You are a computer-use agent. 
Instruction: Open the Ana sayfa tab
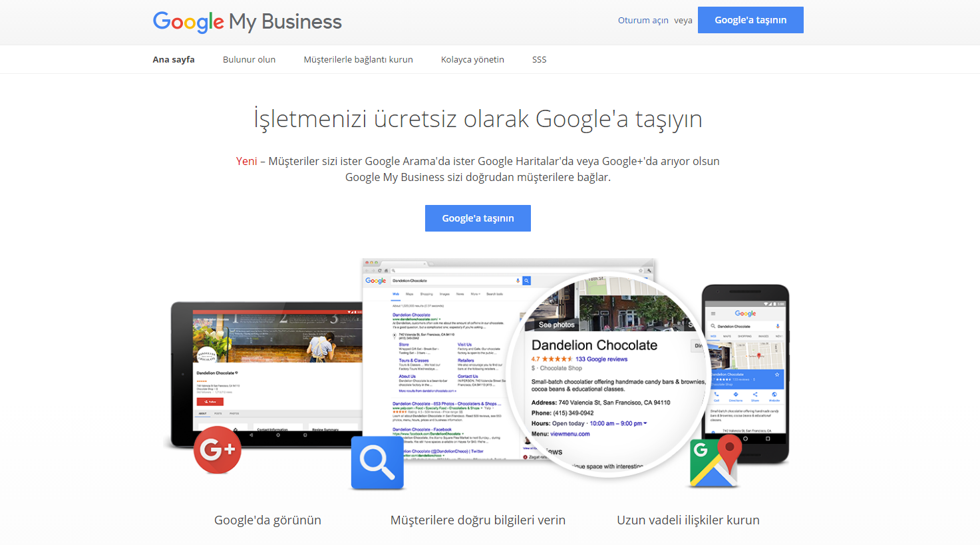pos(174,59)
